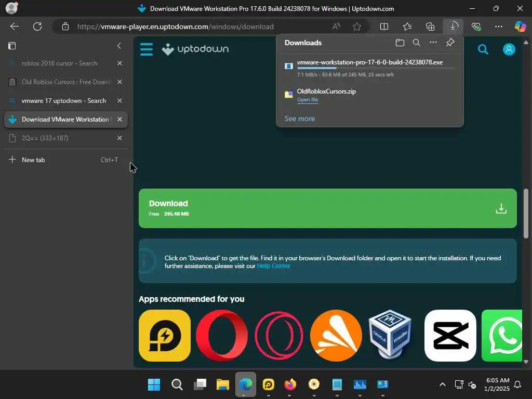
Task: Click vmware download progress bar
Action: (376, 68)
